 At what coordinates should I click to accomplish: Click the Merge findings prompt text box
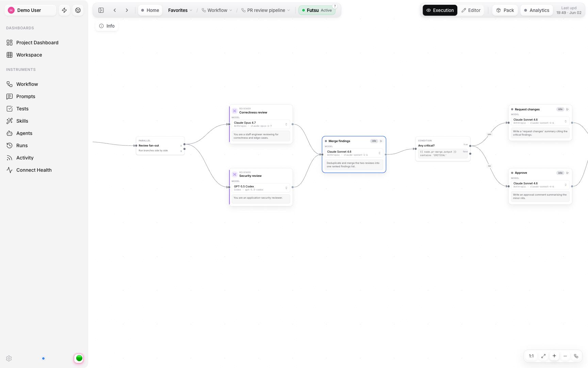coord(354,165)
